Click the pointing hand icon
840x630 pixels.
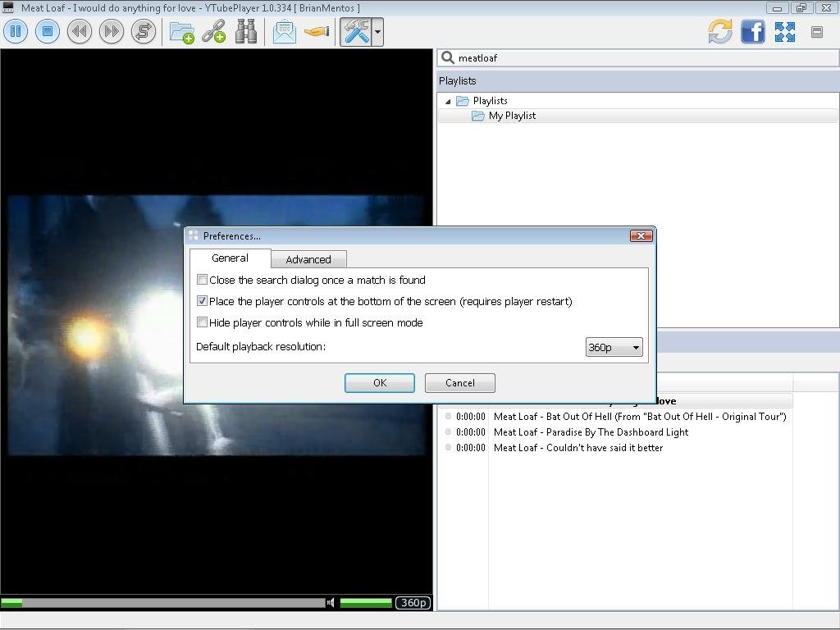tap(317, 32)
